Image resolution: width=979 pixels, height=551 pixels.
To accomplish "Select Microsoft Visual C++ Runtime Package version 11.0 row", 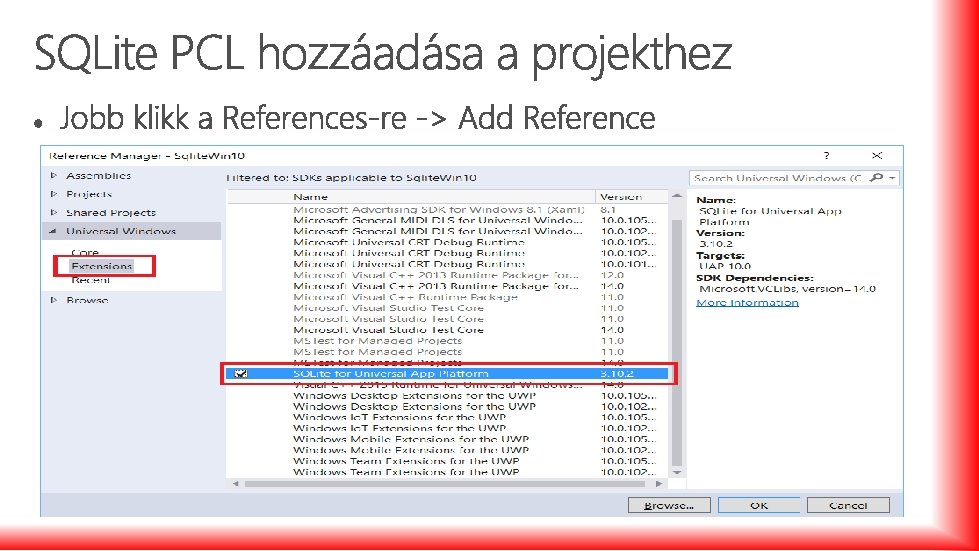I will point(447,297).
